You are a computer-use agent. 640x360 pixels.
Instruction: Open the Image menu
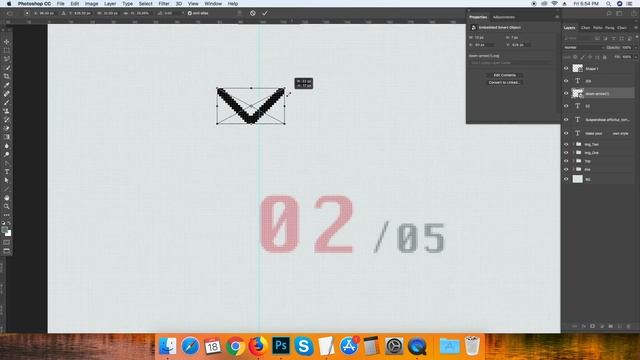(91, 4)
